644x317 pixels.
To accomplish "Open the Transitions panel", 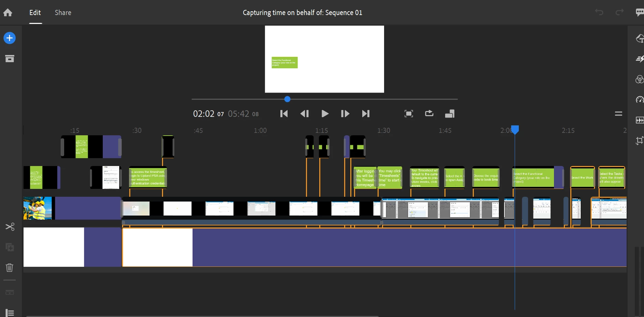I will [x=640, y=59].
